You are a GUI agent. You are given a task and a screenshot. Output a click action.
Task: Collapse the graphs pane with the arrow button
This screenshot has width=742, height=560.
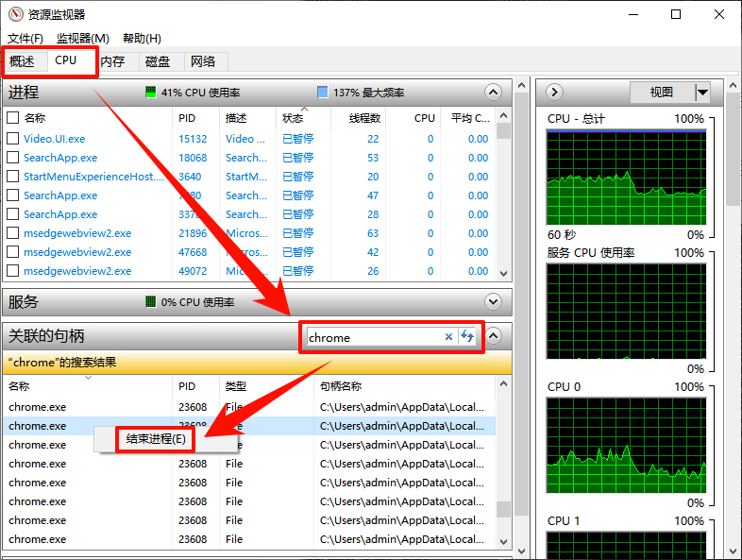[x=554, y=92]
